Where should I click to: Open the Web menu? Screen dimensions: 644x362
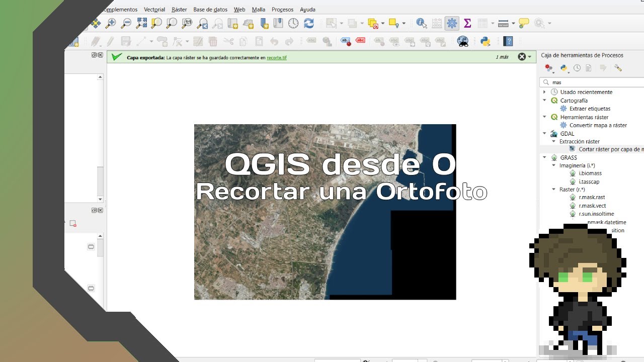pyautogui.click(x=239, y=10)
